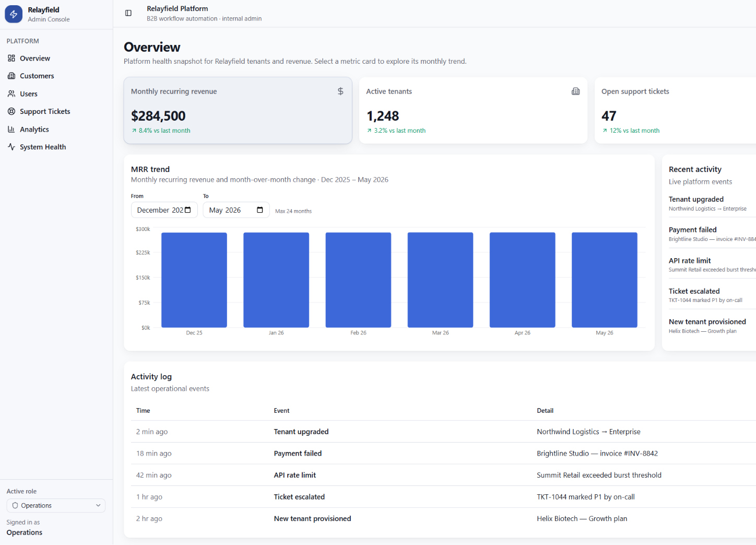Click the Relayfield Platform header title

[x=178, y=8]
